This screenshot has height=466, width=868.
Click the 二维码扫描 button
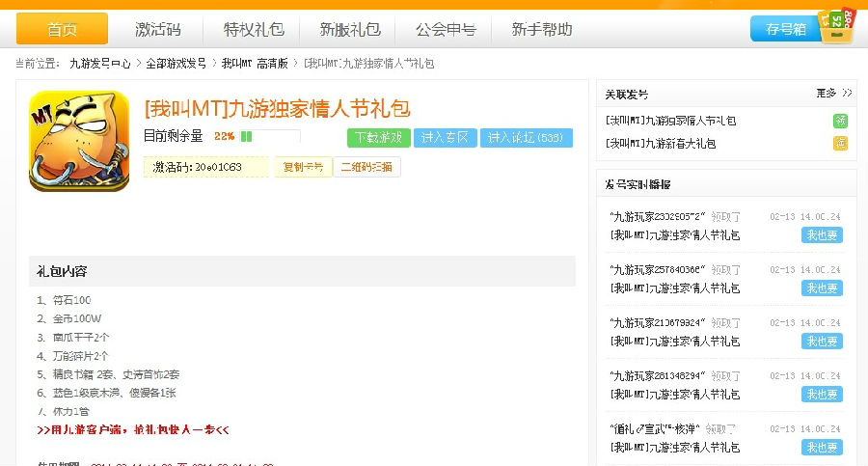click(366, 167)
